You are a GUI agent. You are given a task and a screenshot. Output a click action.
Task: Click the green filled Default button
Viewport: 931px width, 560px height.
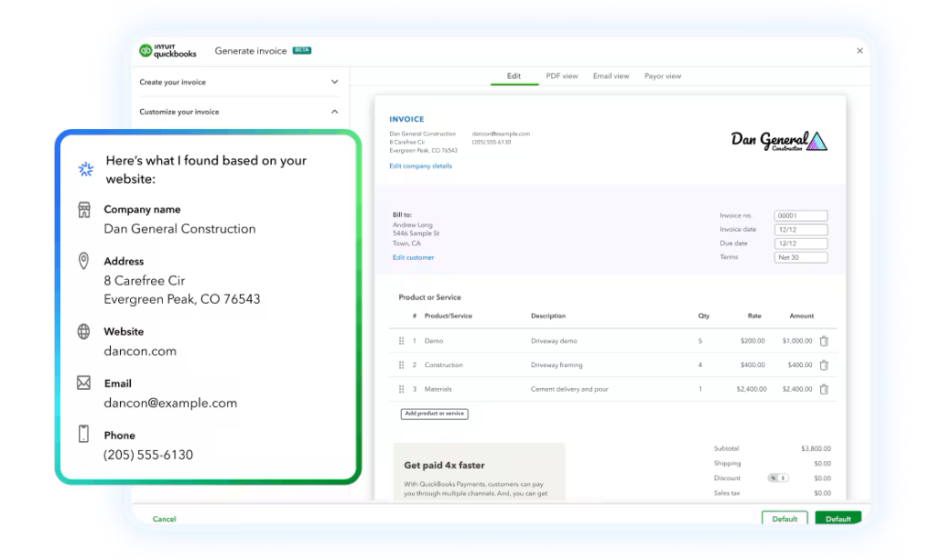click(x=837, y=518)
